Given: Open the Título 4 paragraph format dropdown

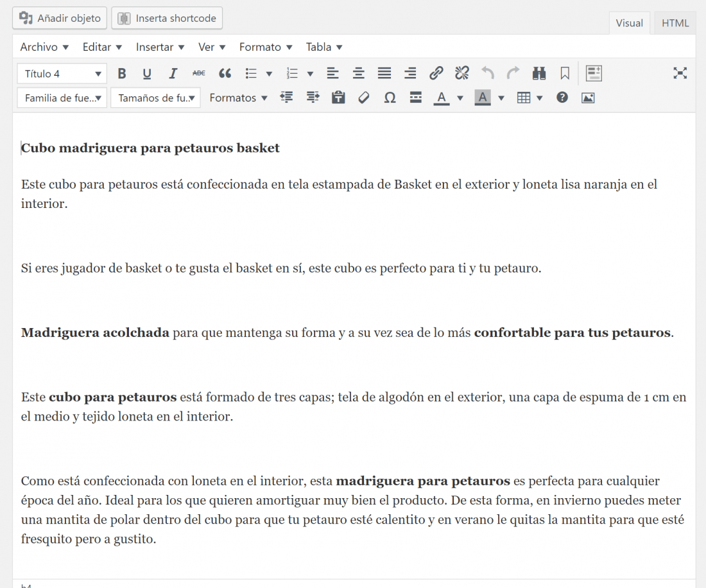Looking at the screenshot, I should 62,74.
